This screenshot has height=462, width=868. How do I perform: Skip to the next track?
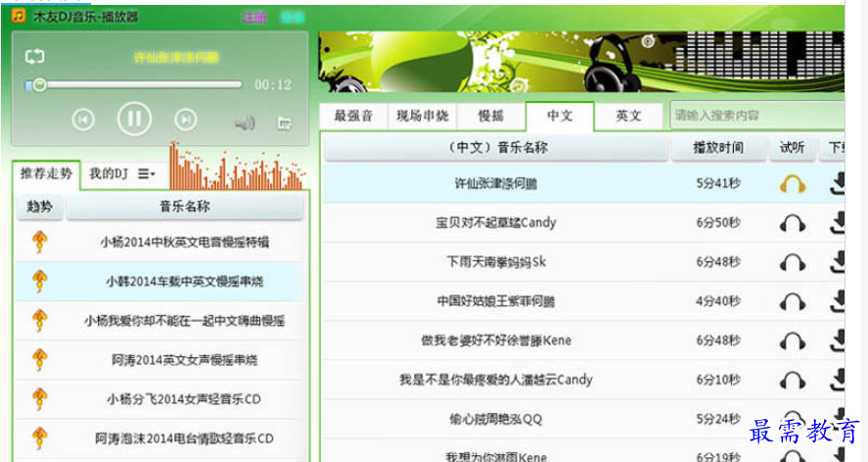(x=186, y=119)
